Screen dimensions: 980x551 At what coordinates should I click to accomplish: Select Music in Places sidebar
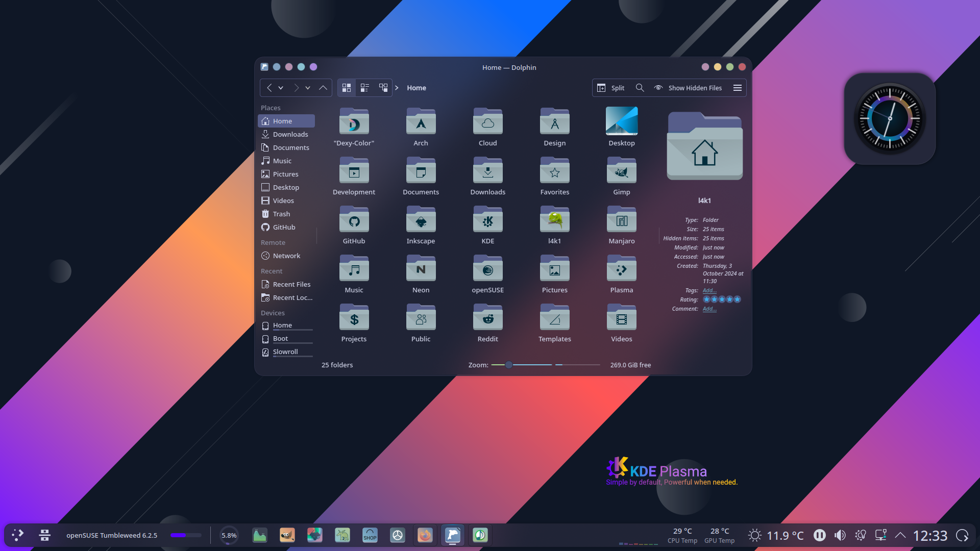click(286, 161)
